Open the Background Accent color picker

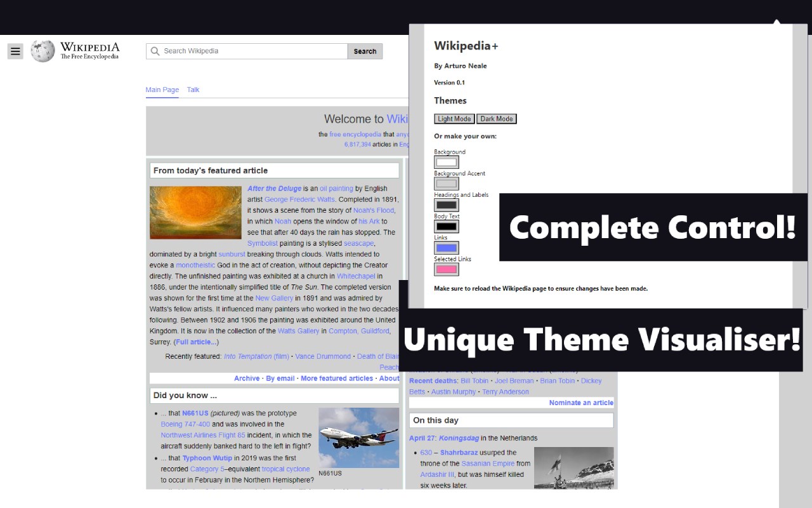coord(447,184)
